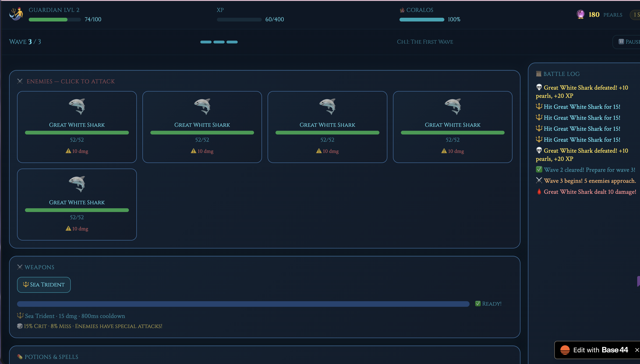
Task: Click the guardian mermaid avatar icon
Action: click(x=16, y=14)
